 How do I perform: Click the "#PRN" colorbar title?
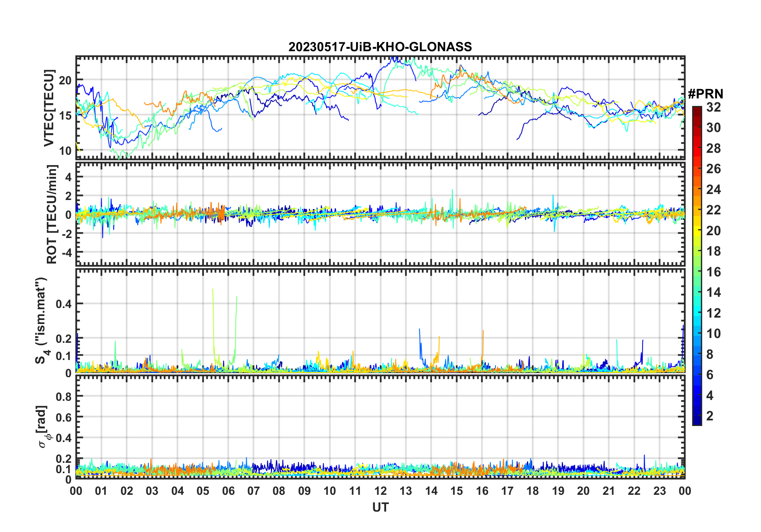pos(705,94)
